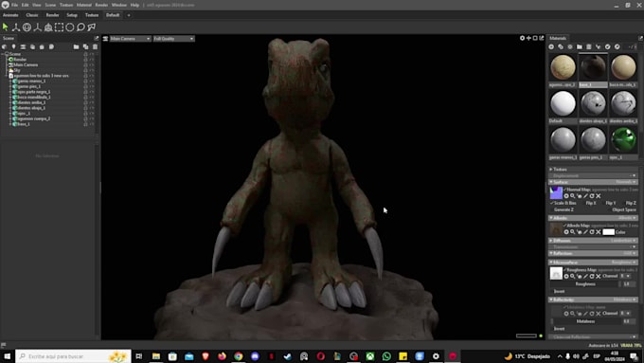Reload the Roughness Map texture
Viewport: 644px width, 363px height.
click(592, 276)
